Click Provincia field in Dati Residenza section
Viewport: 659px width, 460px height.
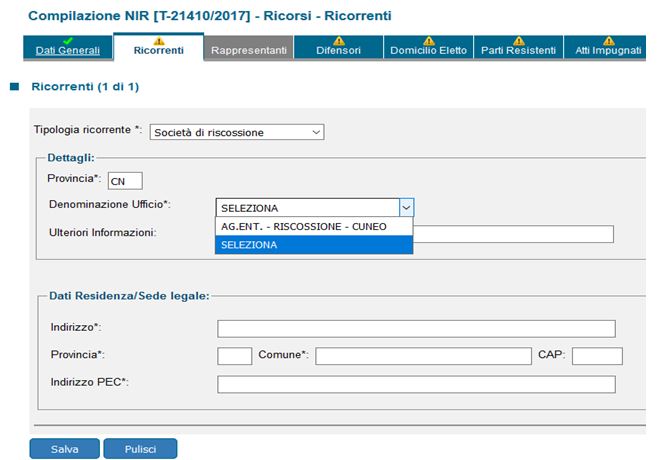pyautogui.click(x=234, y=356)
